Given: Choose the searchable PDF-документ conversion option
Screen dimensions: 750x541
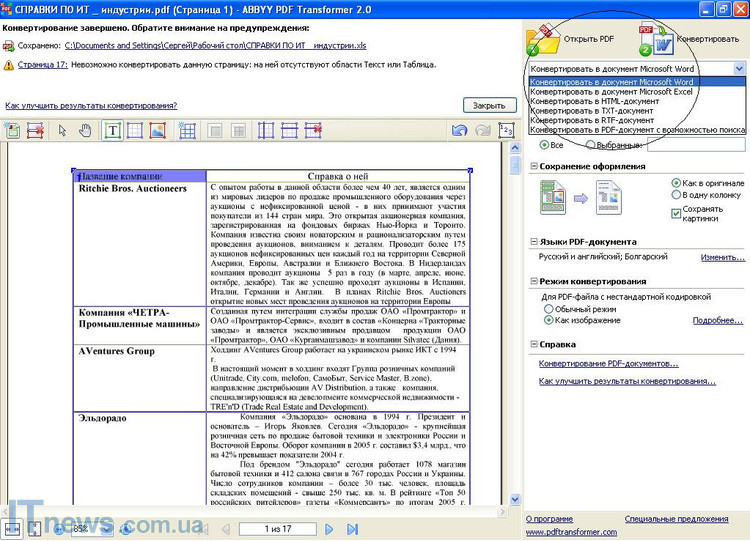Looking at the screenshot, I should tap(637, 130).
